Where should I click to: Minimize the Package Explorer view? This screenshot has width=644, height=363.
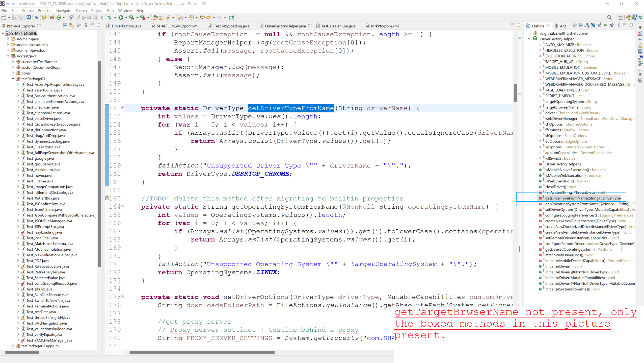92,25
